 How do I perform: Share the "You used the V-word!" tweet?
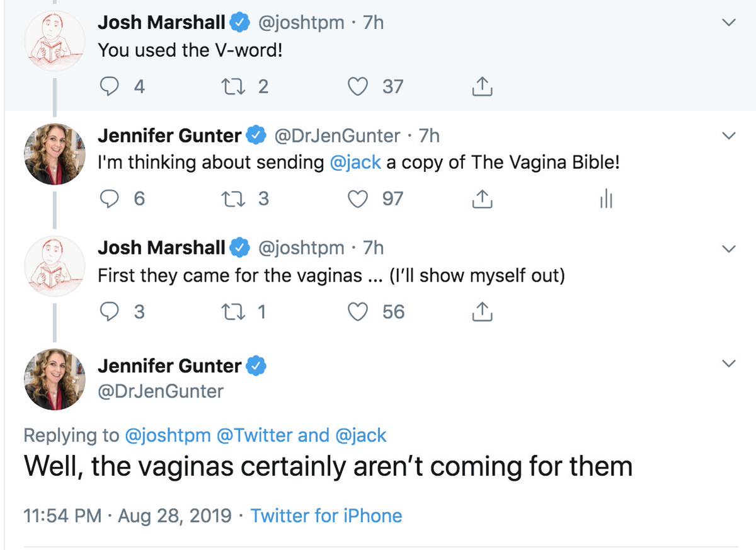click(482, 86)
